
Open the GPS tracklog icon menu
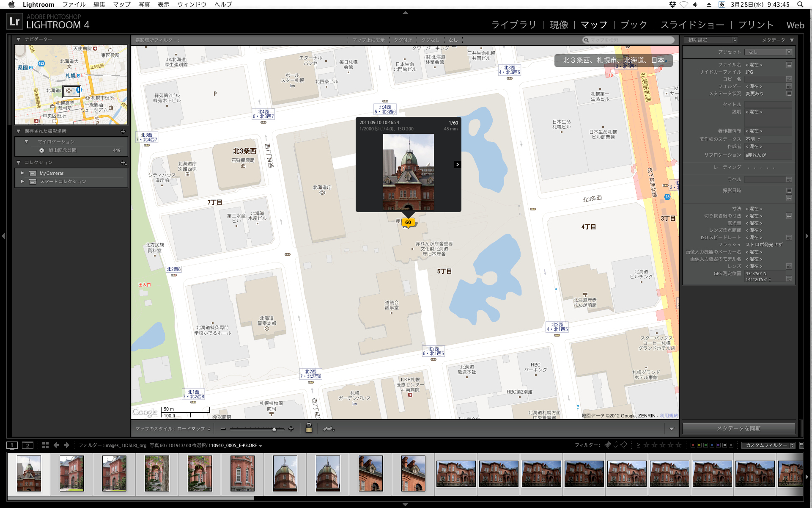coord(329,429)
